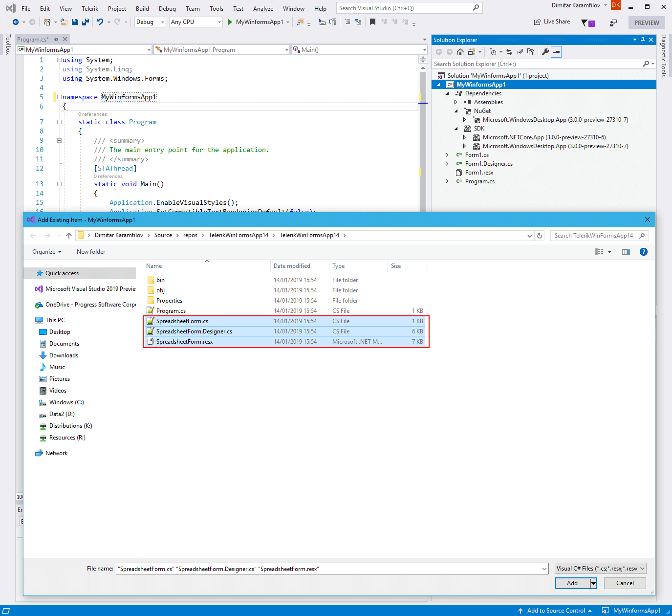The image size is (672, 616).
Task: Click the Save All toolbar icon
Action: 85,22
